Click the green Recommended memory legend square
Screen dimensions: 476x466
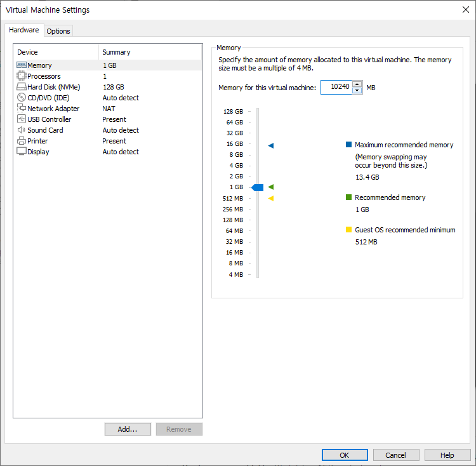tap(348, 197)
